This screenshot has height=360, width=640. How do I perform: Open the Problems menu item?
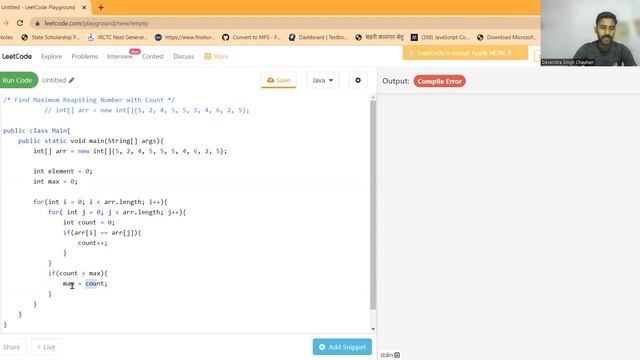pos(84,56)
